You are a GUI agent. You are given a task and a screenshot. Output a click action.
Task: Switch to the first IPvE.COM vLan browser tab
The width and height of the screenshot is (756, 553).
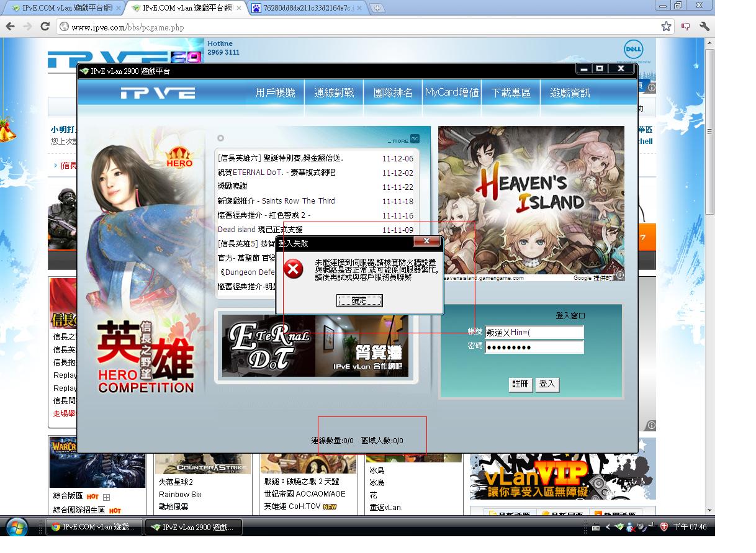[x=63, y=8]
